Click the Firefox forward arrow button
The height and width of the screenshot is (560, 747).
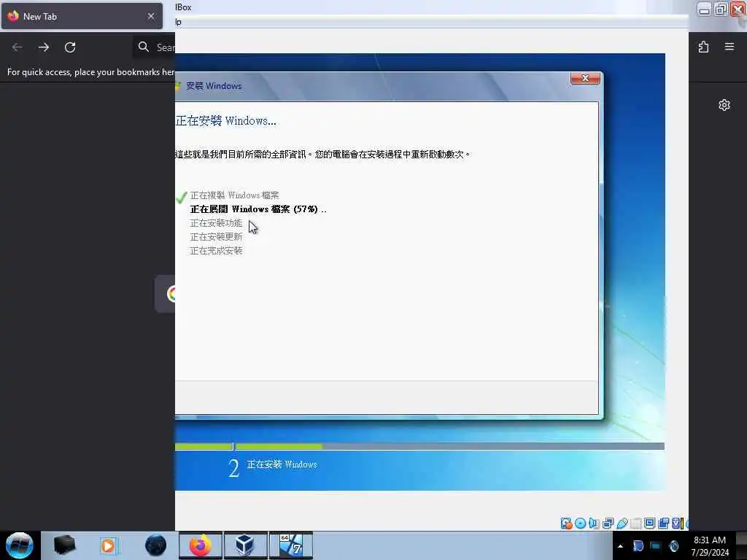pos(44,47)
